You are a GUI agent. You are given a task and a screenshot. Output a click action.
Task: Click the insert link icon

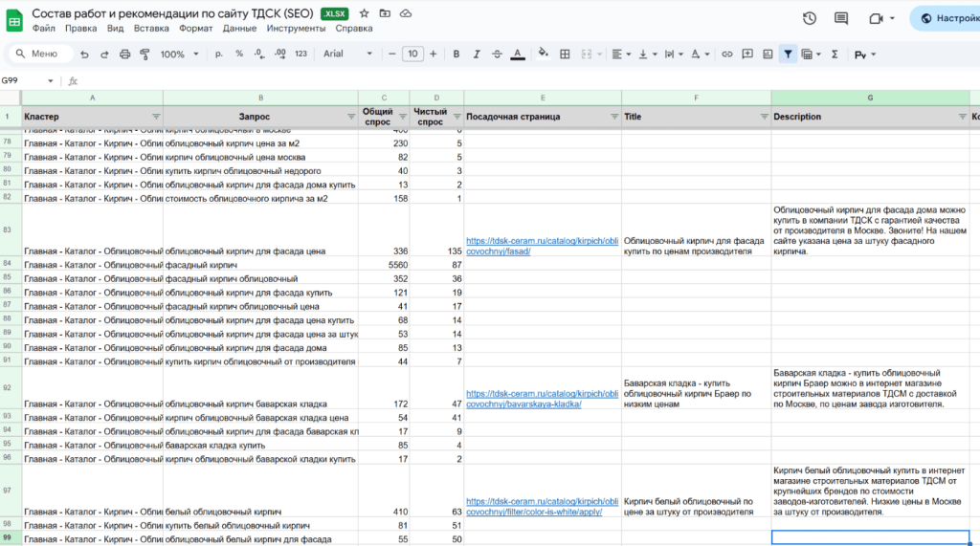click(727, 55)
